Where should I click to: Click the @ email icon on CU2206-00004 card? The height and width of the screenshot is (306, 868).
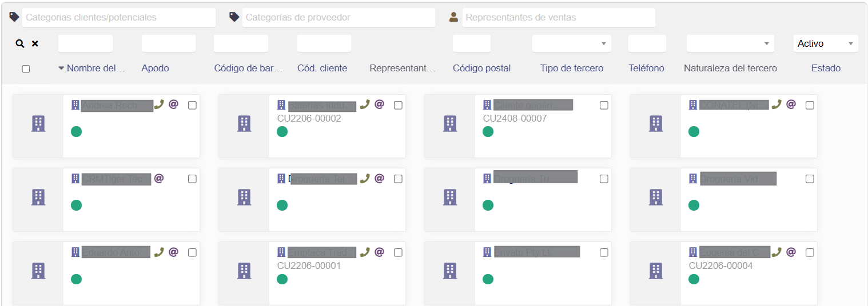pos(791,252)
